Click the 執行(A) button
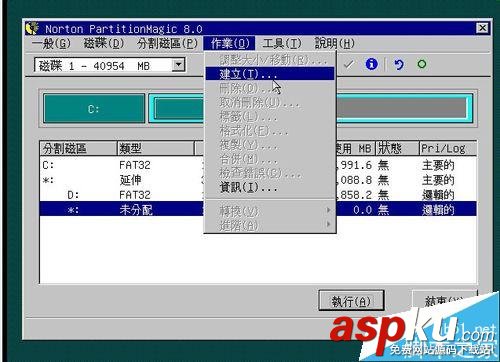This screenshot has height=362, width=500. pyautogui.click(x=351, y=301)
